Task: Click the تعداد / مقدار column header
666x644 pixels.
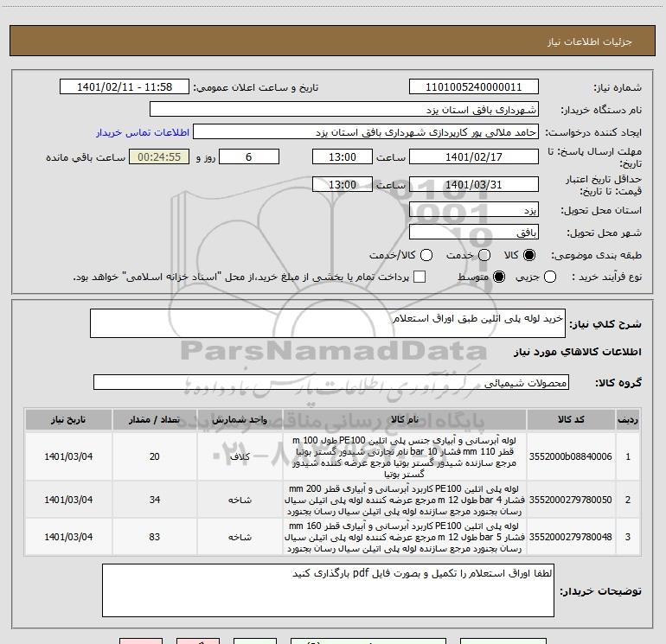Action: [x=154, y=420]
